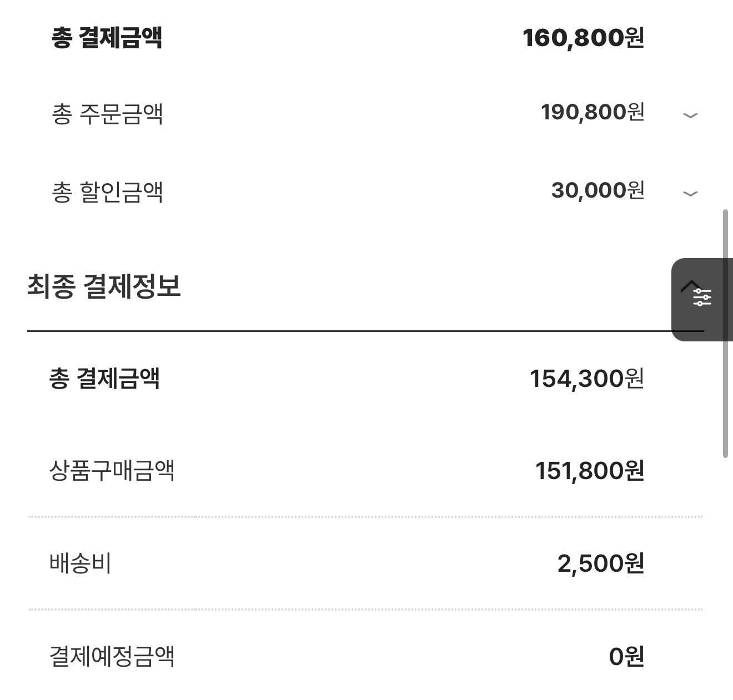Viewport: 733px width, 700px height.
Task: Click the 160,800원 total amount
Action: point(583,38)
